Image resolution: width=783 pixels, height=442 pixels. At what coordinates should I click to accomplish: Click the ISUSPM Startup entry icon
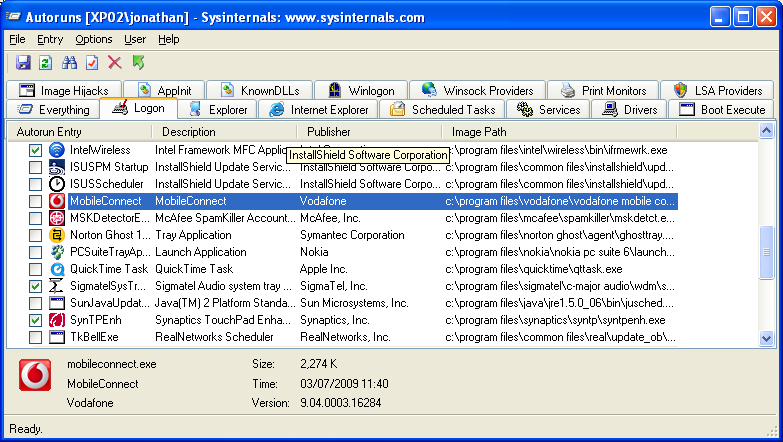point(57,167)
